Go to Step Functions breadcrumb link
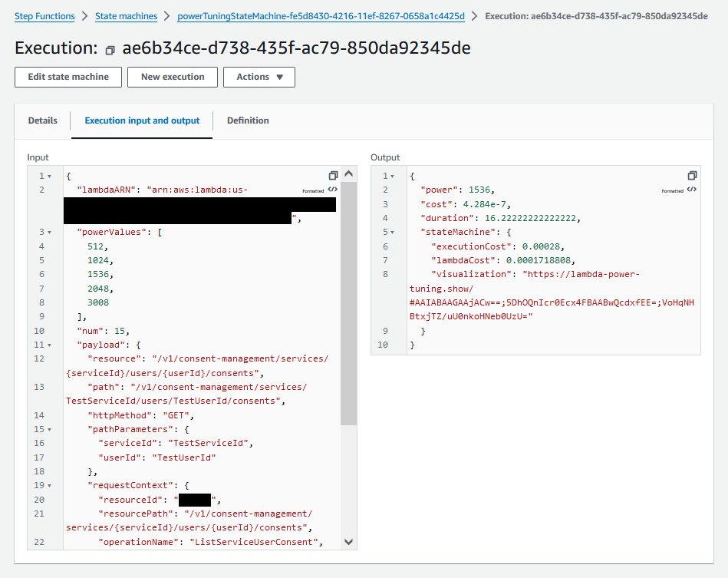Screen dimensions: 728x578 (44, 16)
